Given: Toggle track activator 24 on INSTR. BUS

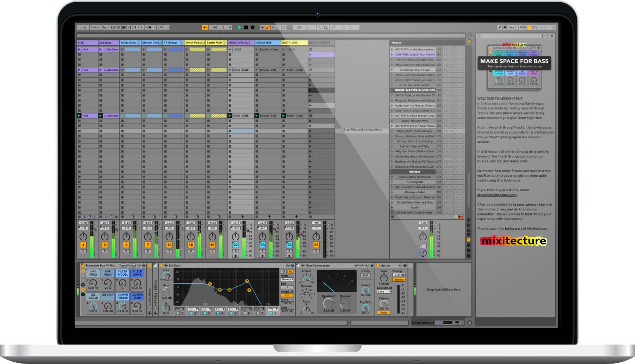Looking at the screenshot, I should click(289, 245).
